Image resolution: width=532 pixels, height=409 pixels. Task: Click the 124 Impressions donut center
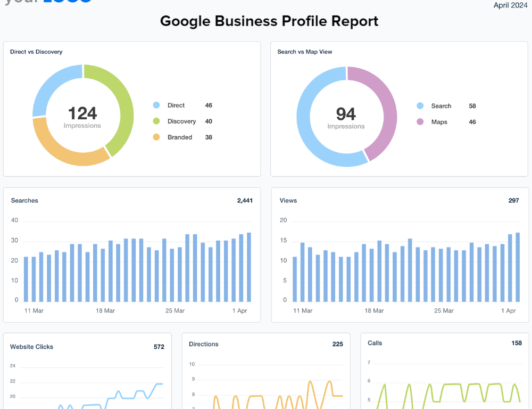click(82, 117)
